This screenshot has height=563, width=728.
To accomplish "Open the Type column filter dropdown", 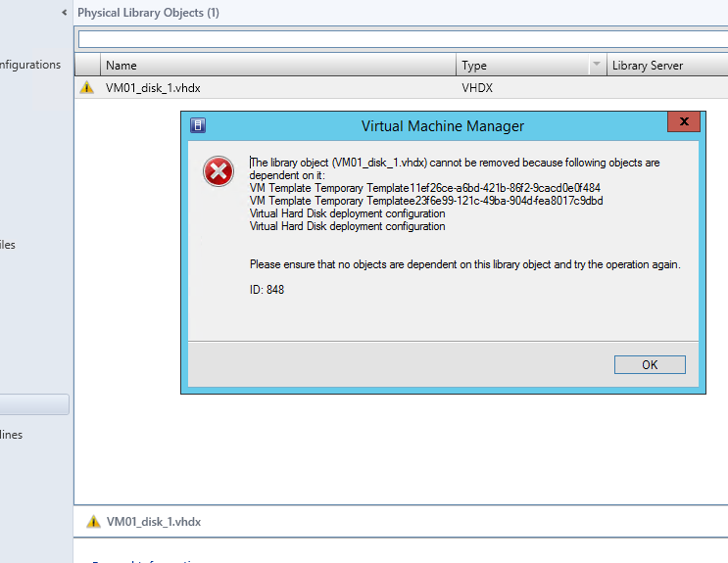I will [596, 66].
